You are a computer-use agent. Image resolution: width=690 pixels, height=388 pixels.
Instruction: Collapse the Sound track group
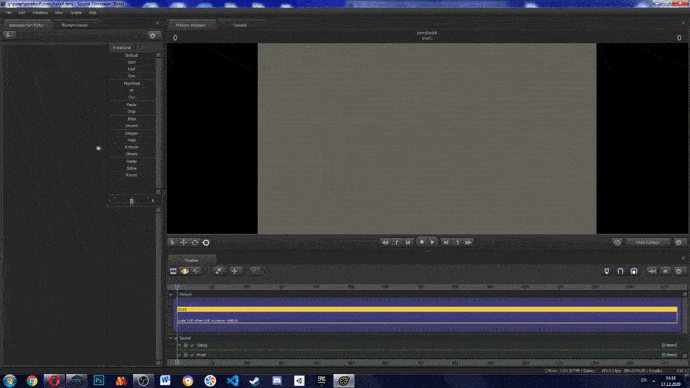(x=171, y=338)
